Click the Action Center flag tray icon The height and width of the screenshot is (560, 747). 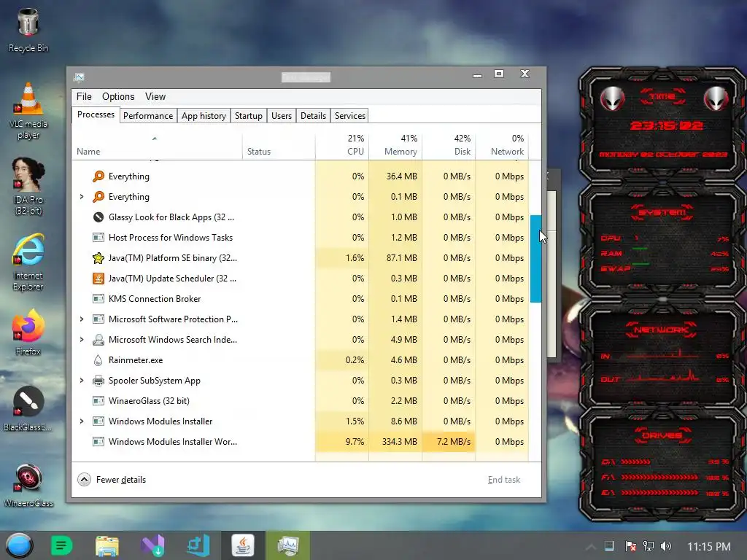pyautogui.click(x=630, y=546)
